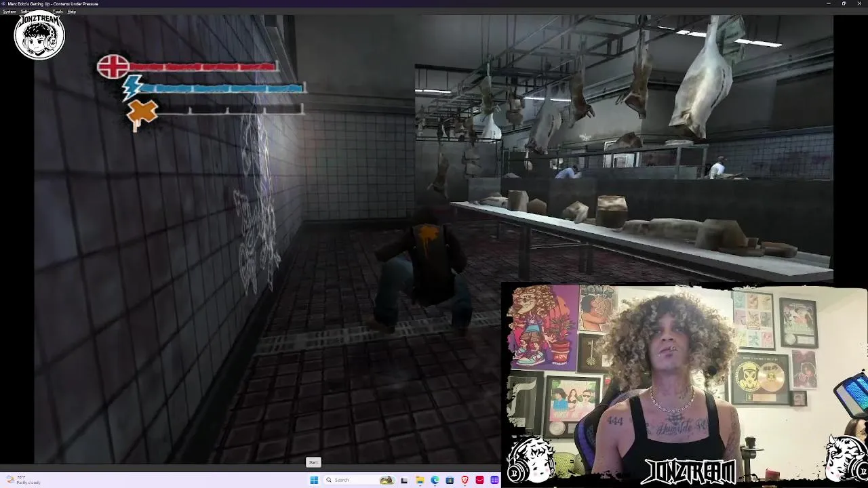Open the Task View icon on the taskbar

(404, 480)
